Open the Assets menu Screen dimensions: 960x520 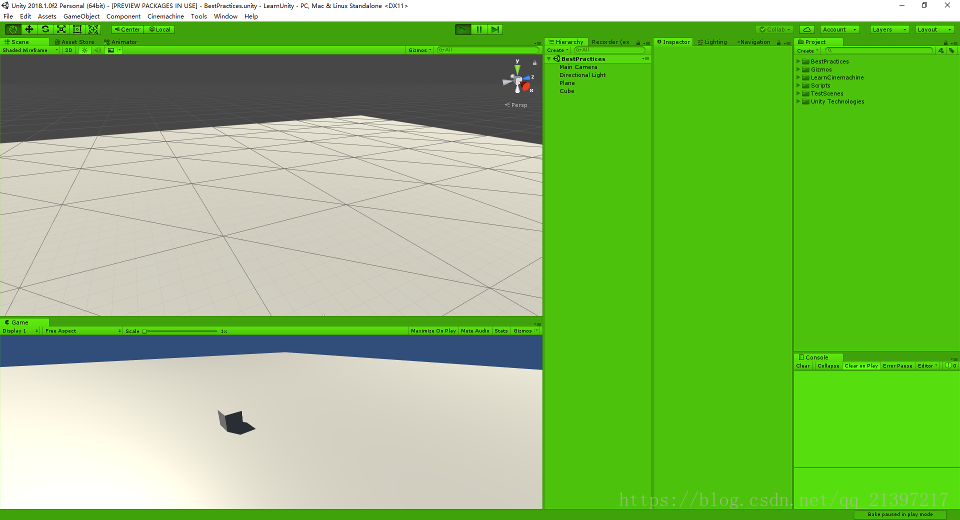(47, 17)
